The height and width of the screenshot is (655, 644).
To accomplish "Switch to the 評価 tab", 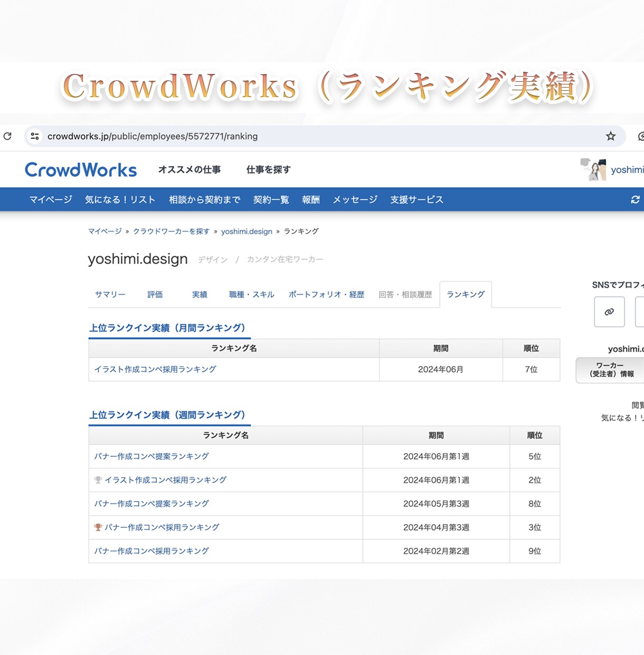I will (155, 295).
